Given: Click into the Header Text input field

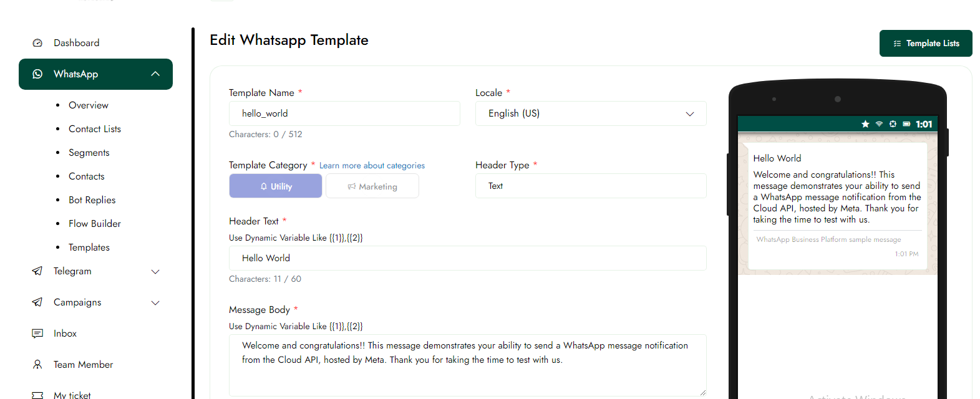Looking at the screenshot, I should (467, 258).
